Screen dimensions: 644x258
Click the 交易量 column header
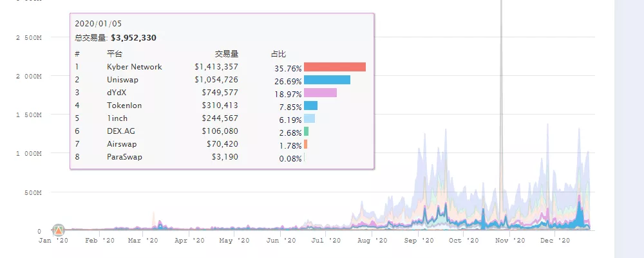click(226, 53)
